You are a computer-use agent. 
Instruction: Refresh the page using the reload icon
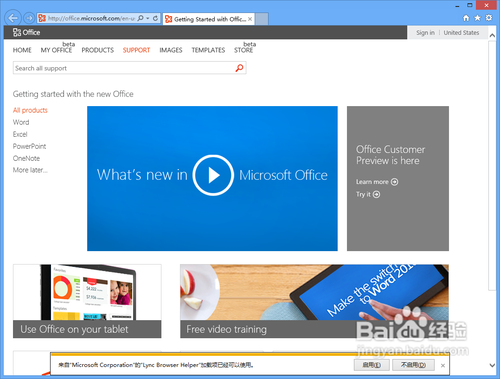click(155, 18)
